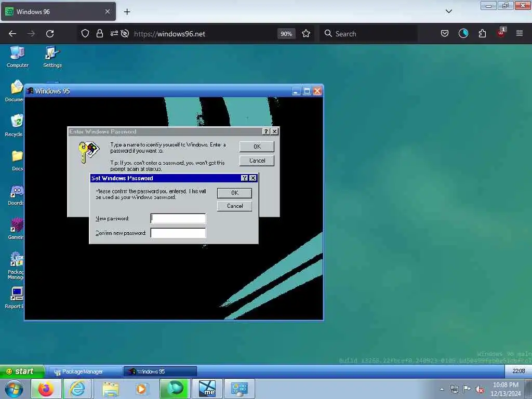Open the Docs folder icon
Screen dimensions: 532x399
tap(17, 160)
